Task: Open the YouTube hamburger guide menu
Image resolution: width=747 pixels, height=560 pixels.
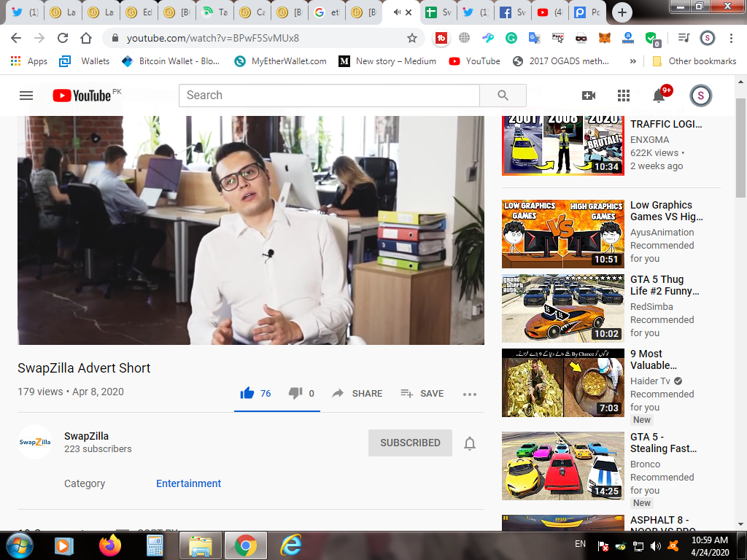Action: coord(26,96)
